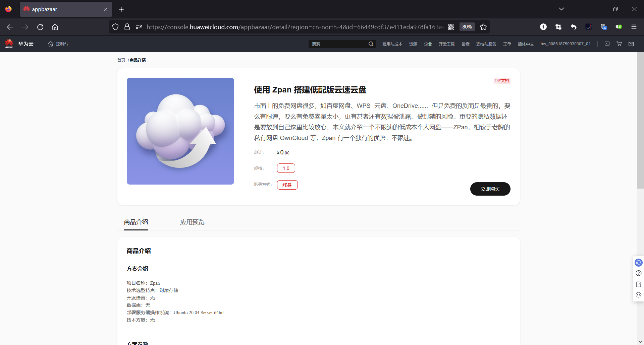Viewport: 644px width, 345px height.
Task: Open the Firefox tab list dropdown
Action: (x=562, y=9)
